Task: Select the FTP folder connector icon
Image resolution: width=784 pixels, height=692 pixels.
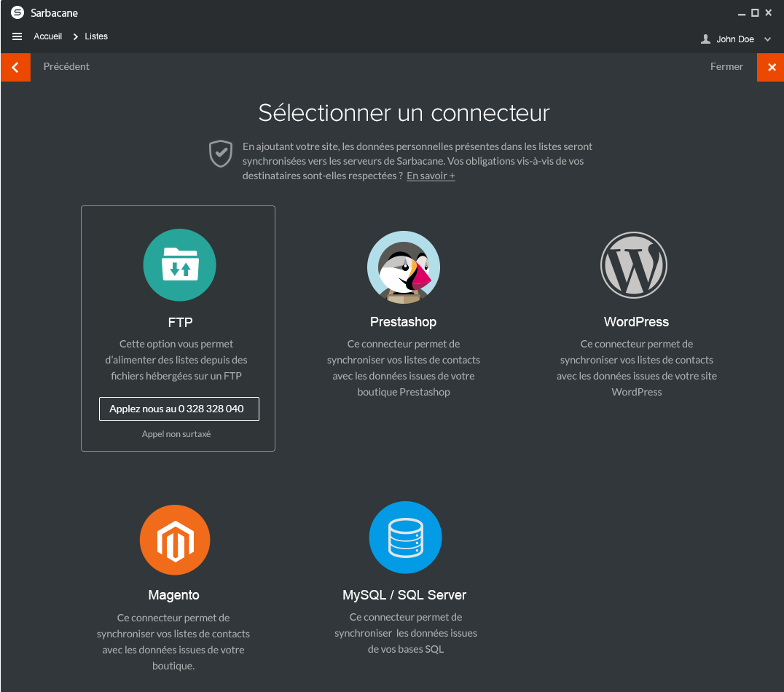Action: click(x=179, y=265)
